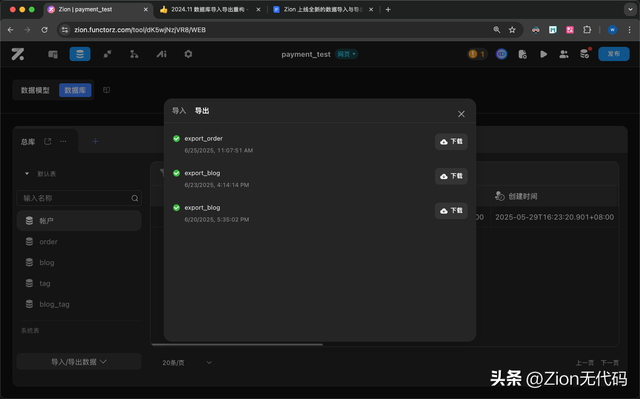The width and height of the screenshot is (640, 399).
Task: Select the order table
Action: [x=79, y=242]
